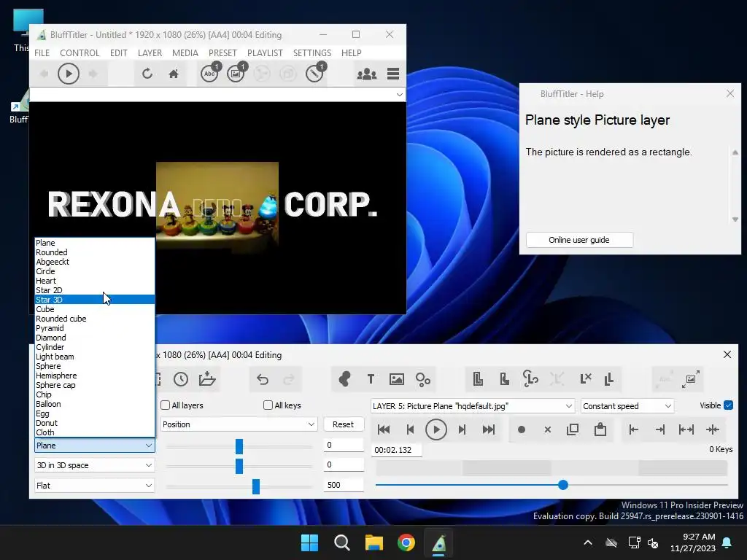Open Windows Start menu
Viewport: 747px width, 560px height.
click(309, 542)
